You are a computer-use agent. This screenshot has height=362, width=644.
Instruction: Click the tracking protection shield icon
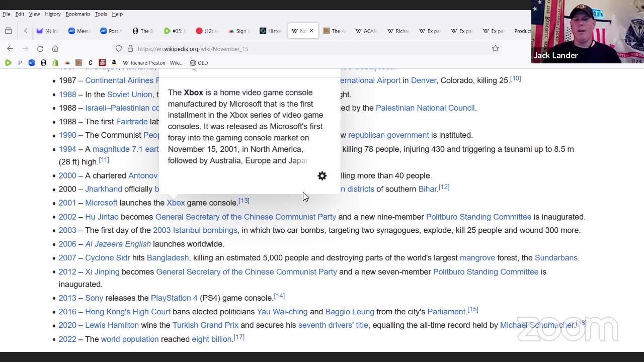[119, 49]
